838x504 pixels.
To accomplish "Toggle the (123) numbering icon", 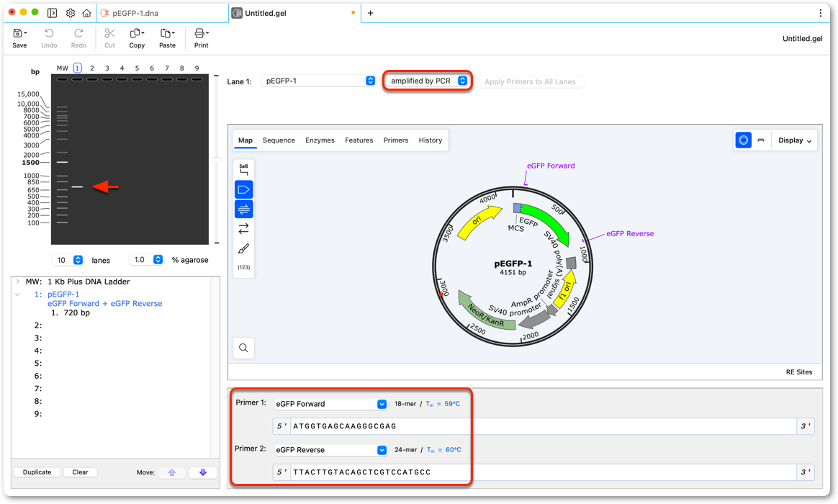I will click(x=244, y=267).
